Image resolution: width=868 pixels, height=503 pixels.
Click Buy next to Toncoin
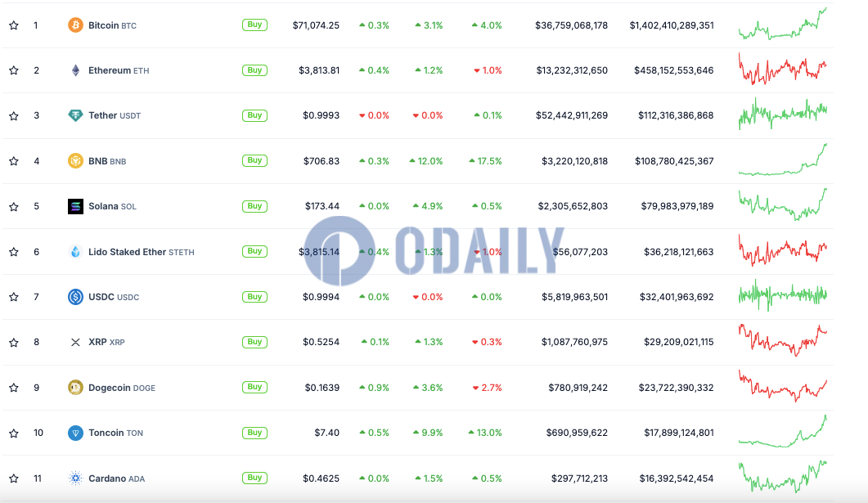coord(254,433)
